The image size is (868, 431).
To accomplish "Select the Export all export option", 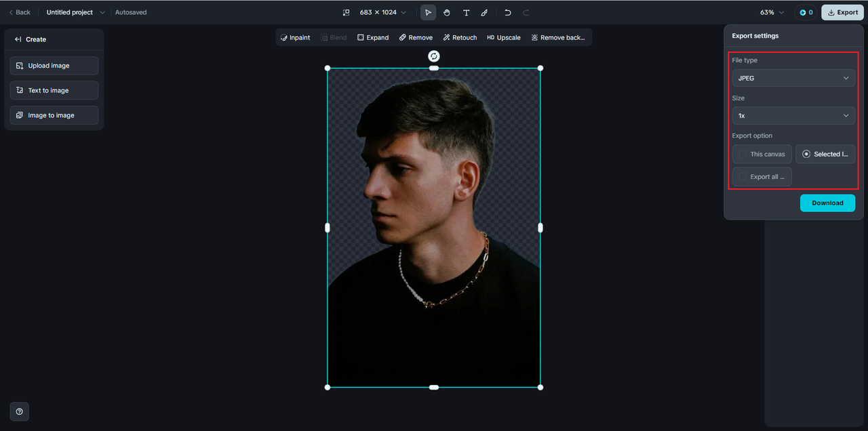I will pyautogui.click(x=762, y=177).
